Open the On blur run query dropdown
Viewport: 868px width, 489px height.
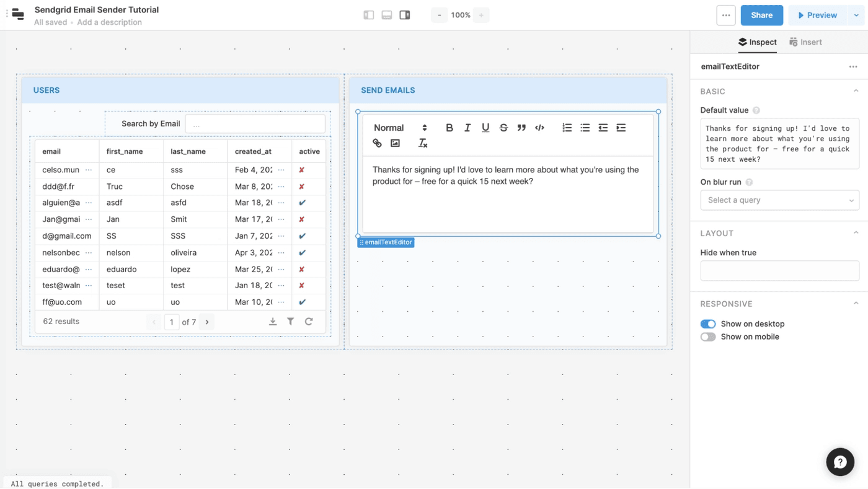pos(779,200)
